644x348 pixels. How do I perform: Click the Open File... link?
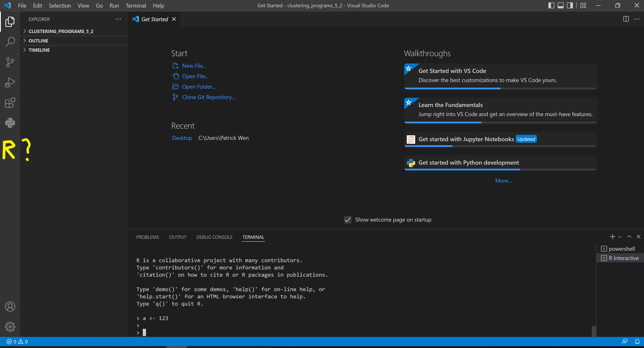pyautogui.click(x=195, y=76)
